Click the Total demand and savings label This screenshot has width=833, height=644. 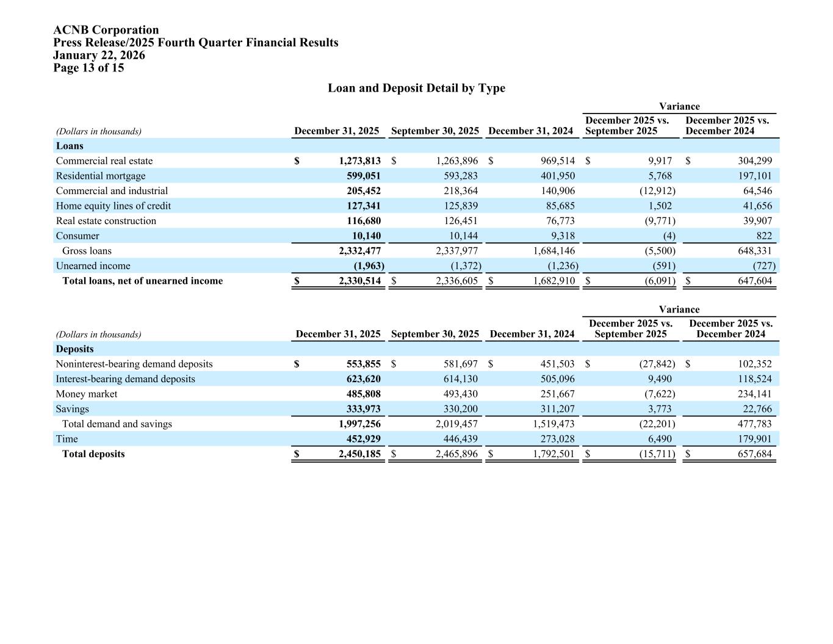coord(117,424)
